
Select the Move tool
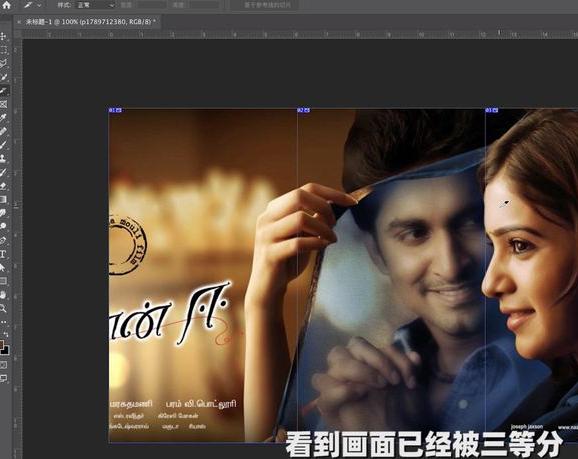(3, 36)
